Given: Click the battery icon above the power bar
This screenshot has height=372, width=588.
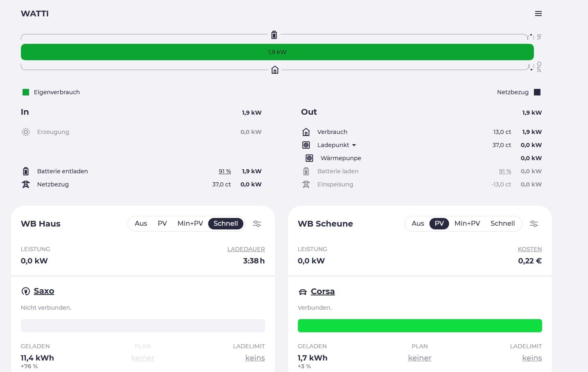Looking at the screenshot, I should [274, 35].
